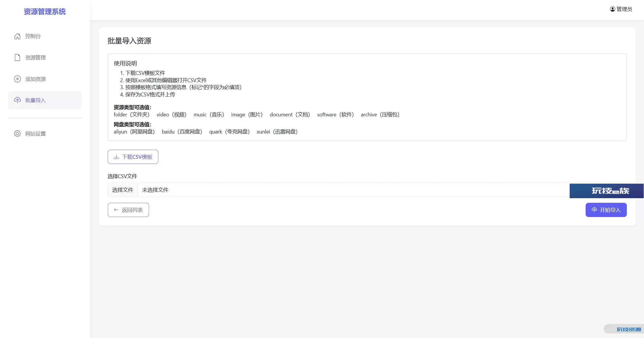This screenshot has width=644, height=338.
Task: Click the 资源管理系统 logo title
Action: pos(45,12)
